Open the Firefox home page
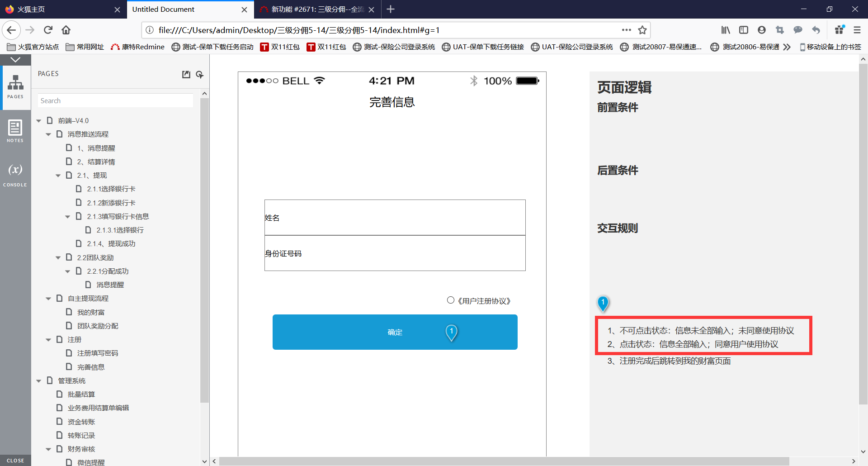Screen dimensions: 868x466 (x=66, y=30)
